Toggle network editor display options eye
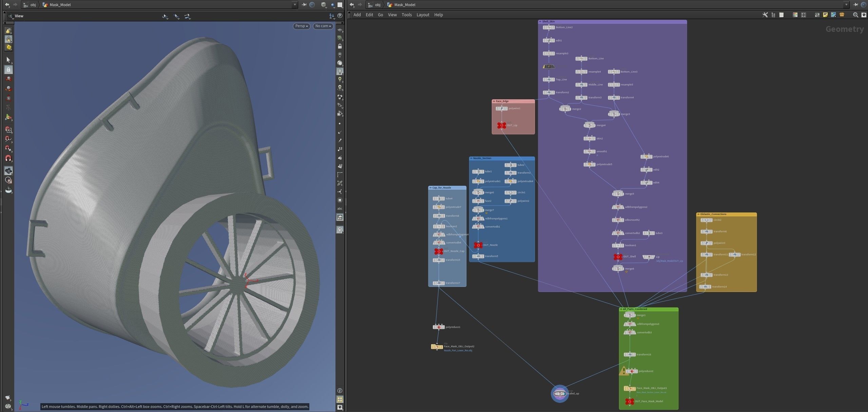Screen dimensions: 868x412 pyautogui.click(x=863, y=15)
